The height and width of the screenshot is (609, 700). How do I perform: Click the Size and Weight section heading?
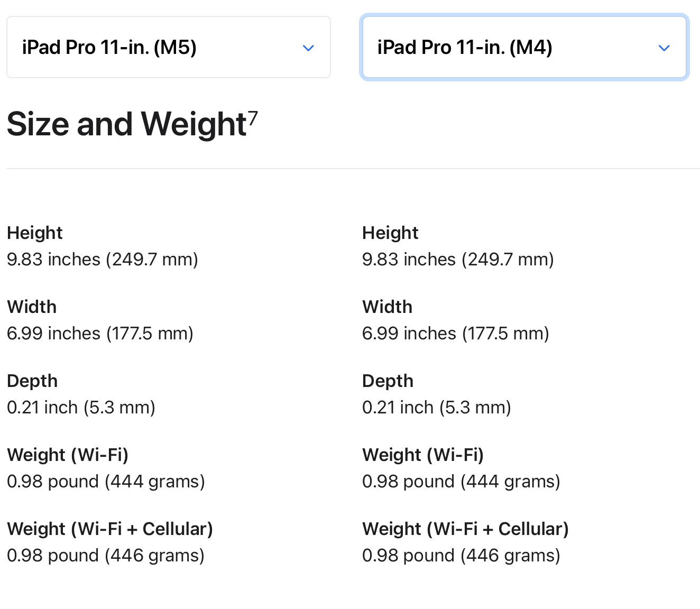click(x=127, y=124)
